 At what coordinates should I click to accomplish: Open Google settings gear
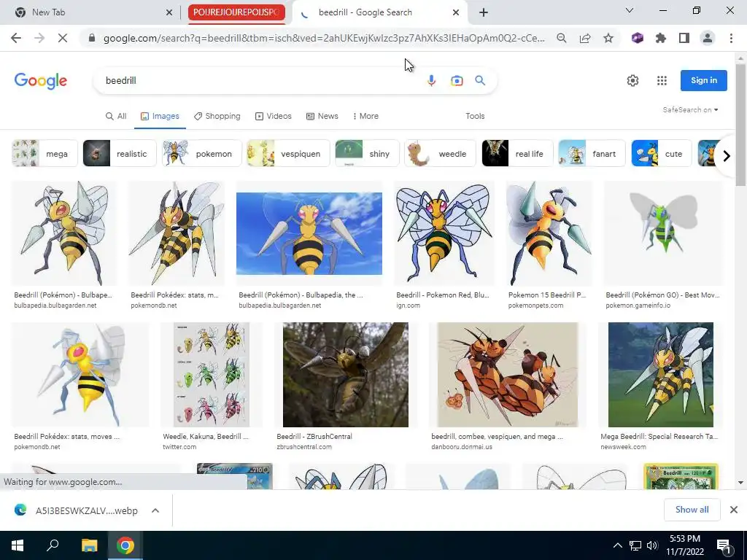coord(632,80)
